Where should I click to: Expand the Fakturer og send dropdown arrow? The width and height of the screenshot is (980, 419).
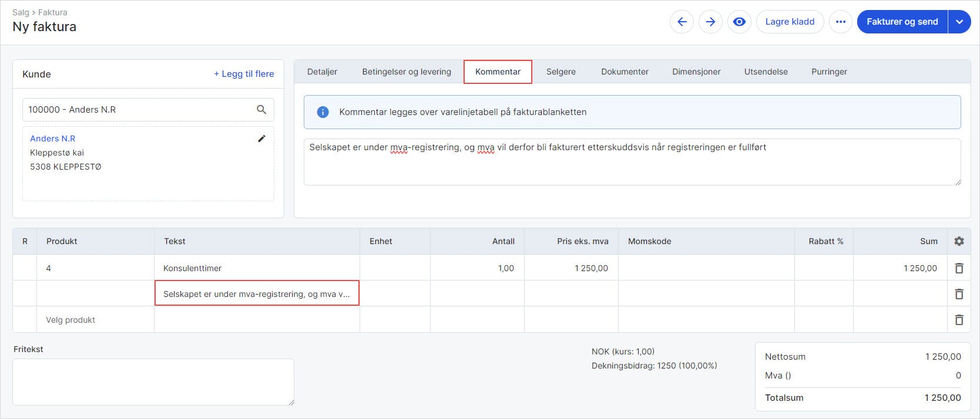pyautogui.click(x=959, y=22)
